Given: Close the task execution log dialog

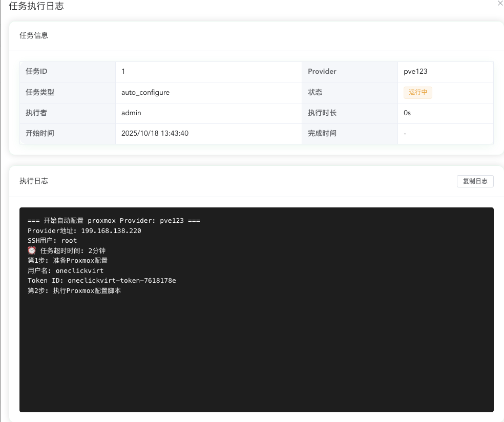Looking at the screenshot, I should [500, 3].
